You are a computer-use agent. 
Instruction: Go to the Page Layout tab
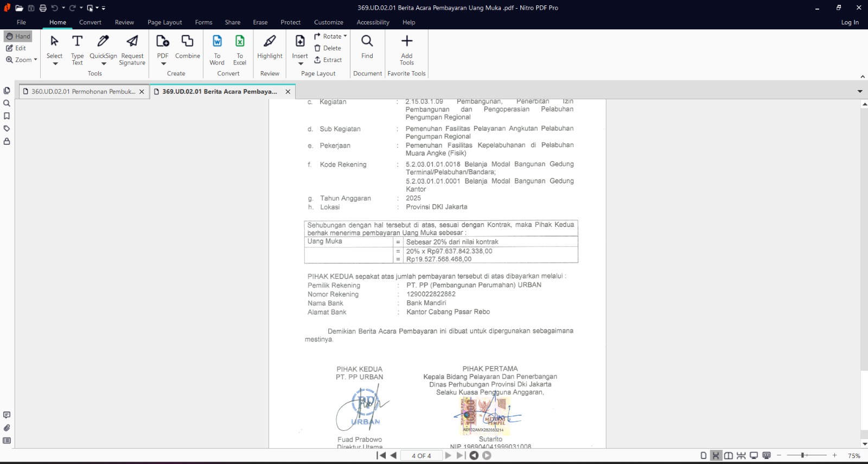coord(165,22)
